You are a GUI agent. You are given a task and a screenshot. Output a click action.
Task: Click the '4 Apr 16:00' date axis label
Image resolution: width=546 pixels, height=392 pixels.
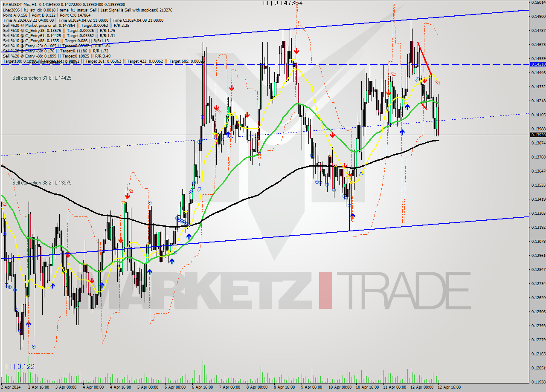120,387
